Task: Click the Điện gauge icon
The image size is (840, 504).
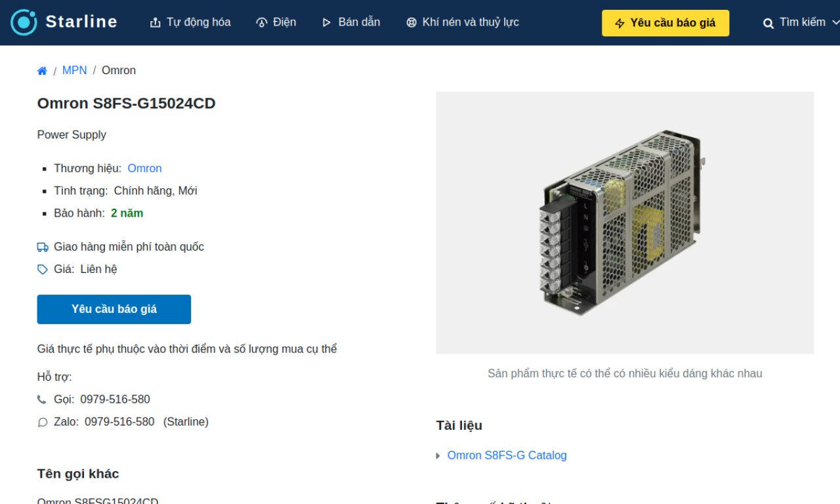Action: point(261,23)
